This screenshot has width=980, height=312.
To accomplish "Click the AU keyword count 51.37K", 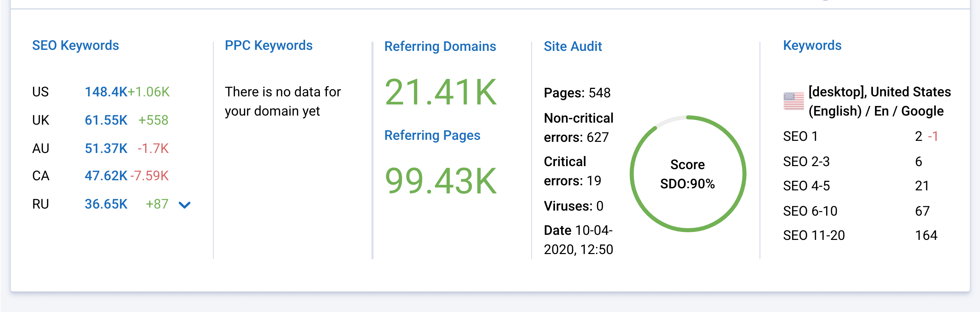I will (x=106, y=148).
